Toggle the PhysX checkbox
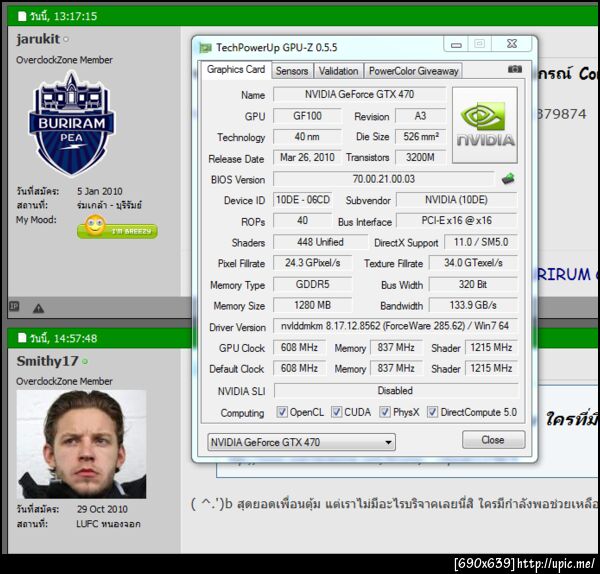This screenshot has height=574, width=600. (385, 412)
